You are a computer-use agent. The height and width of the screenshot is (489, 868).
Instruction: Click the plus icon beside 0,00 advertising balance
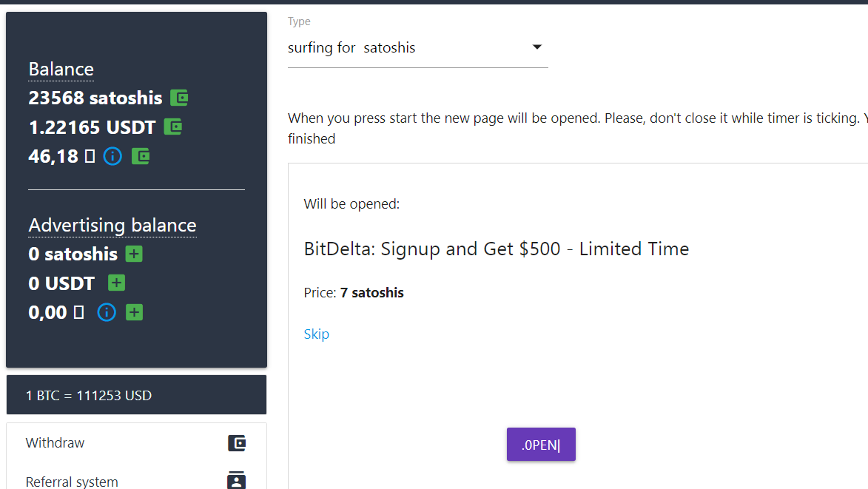coord(134,312)
